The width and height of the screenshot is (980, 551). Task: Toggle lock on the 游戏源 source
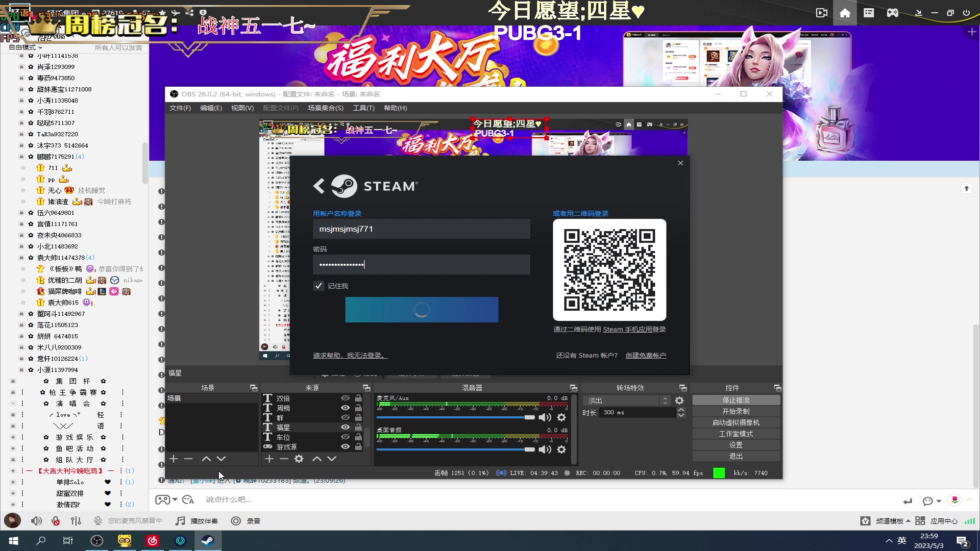(x=358, y=447)
